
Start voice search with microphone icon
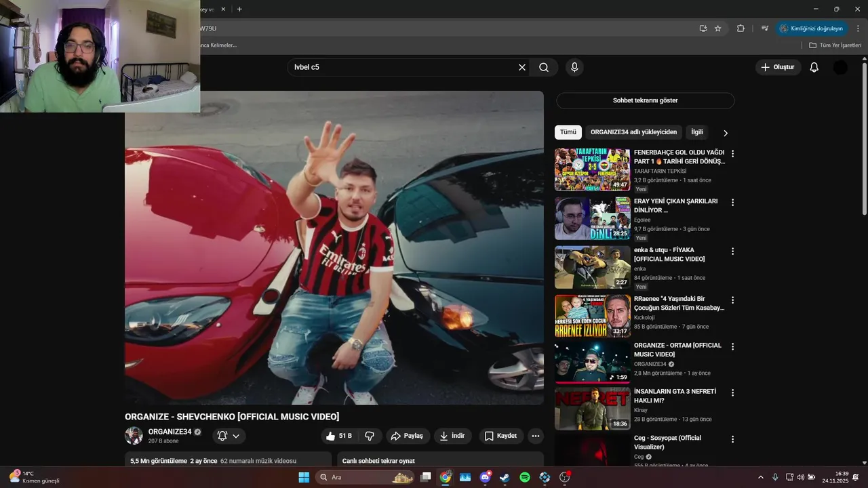(574, 67)
